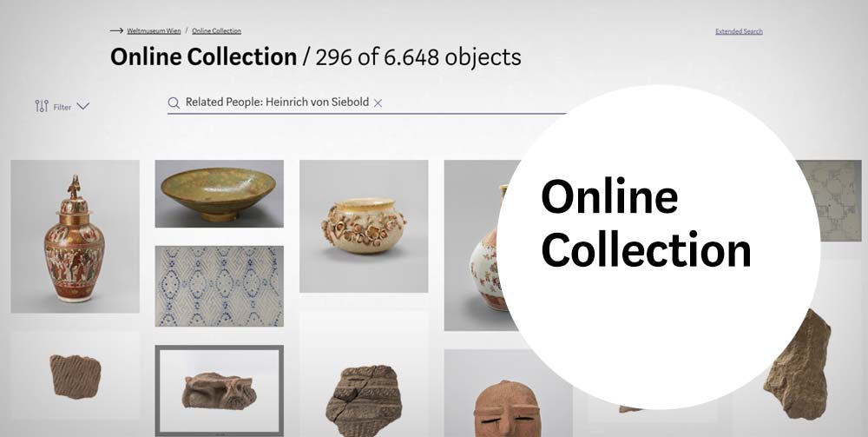
Task: Open the green glazed bowl thumbnail
Action: [220, 194]
